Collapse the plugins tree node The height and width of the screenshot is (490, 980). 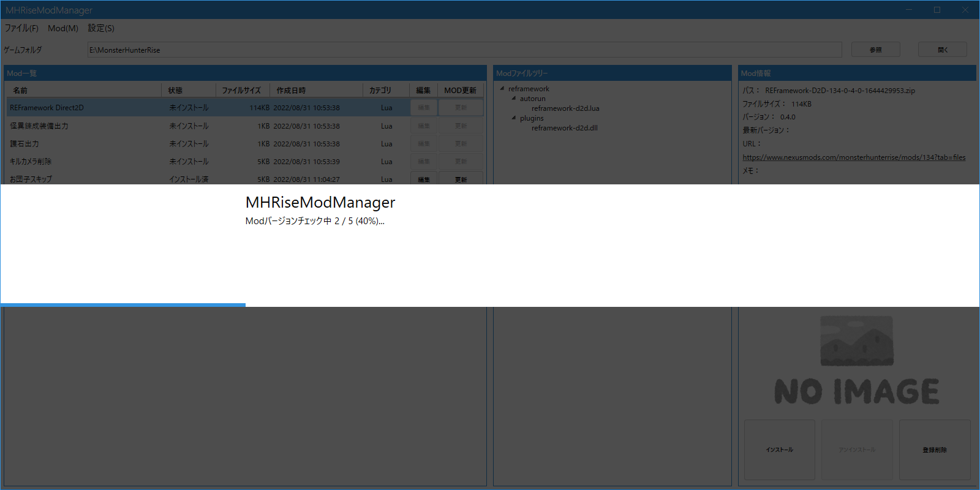pos(514,118)
